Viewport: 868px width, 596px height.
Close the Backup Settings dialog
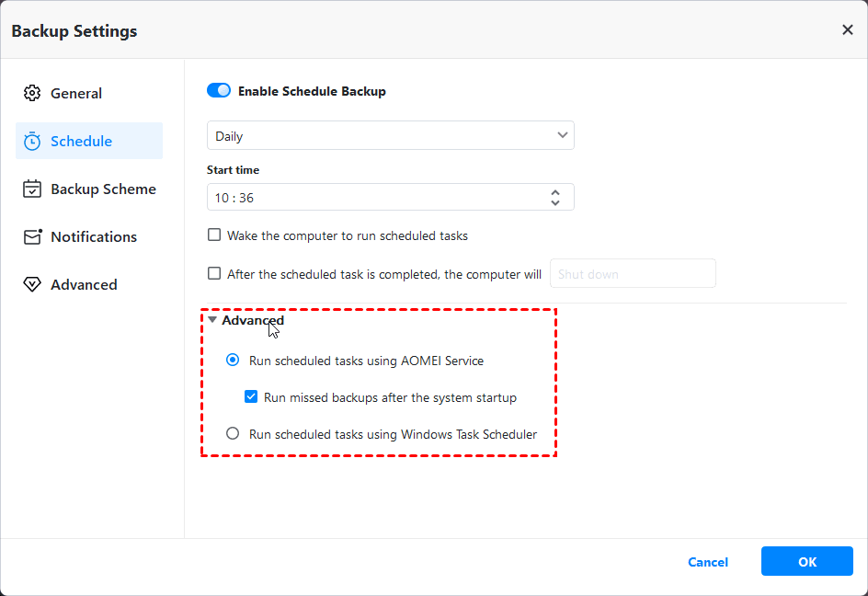pos(847,30)
